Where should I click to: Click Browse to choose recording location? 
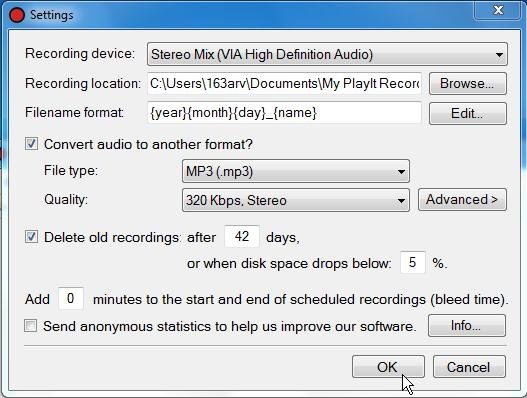pos(468,83)
